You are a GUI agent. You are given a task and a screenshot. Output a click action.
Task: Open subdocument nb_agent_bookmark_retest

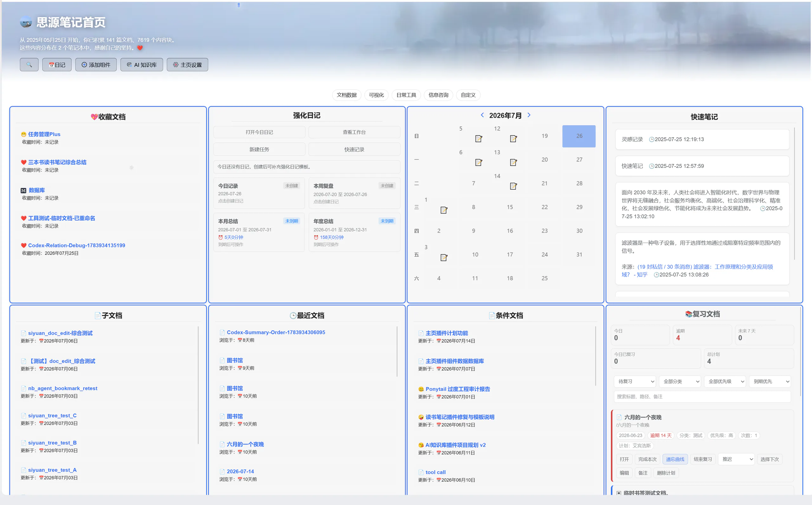coord(63,389)
